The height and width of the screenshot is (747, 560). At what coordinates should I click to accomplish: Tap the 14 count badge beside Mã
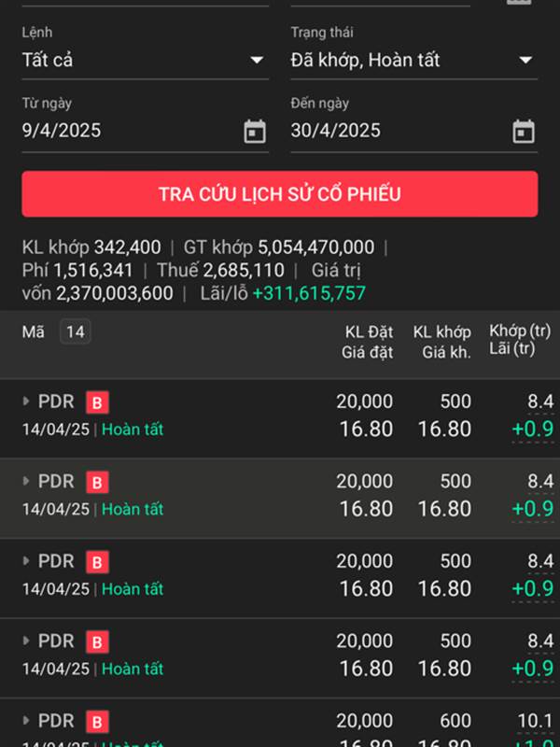(x=76, y=331)
